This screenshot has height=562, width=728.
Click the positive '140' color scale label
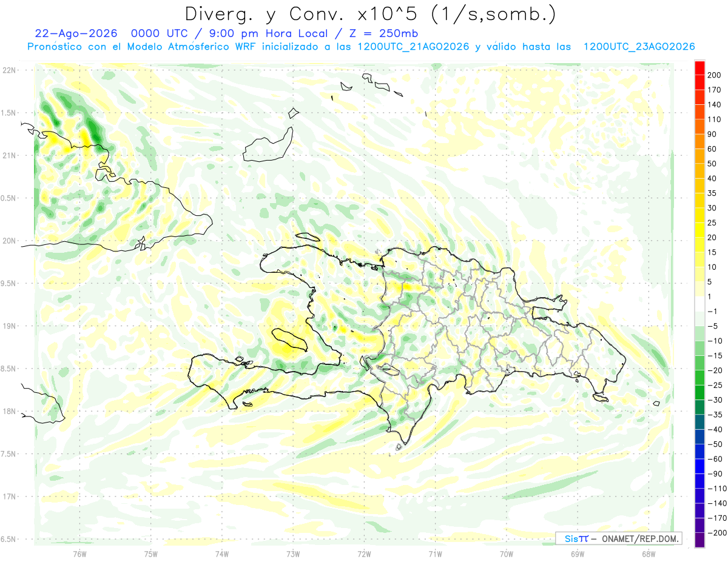tap(715, 104)
